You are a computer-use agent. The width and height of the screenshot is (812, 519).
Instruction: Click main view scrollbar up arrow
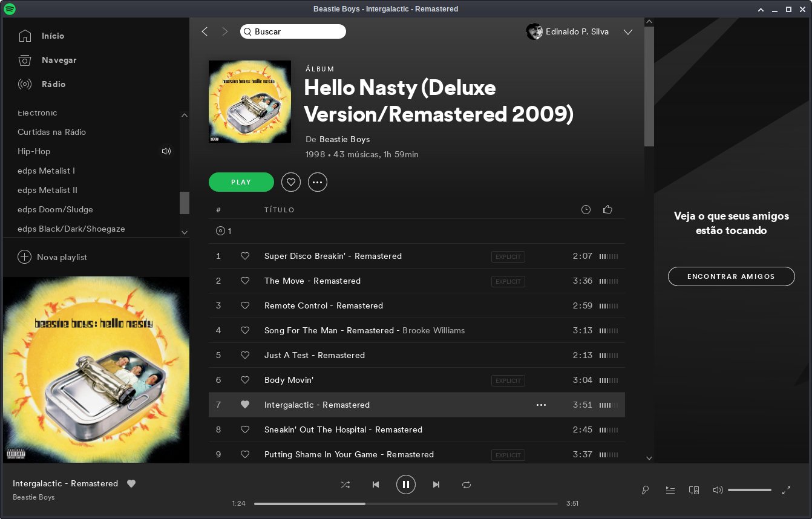tap(649, 22)
